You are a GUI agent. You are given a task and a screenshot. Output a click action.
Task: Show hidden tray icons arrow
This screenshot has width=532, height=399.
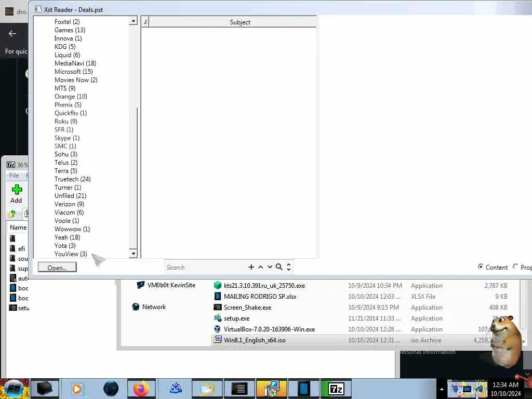point(442,389)
